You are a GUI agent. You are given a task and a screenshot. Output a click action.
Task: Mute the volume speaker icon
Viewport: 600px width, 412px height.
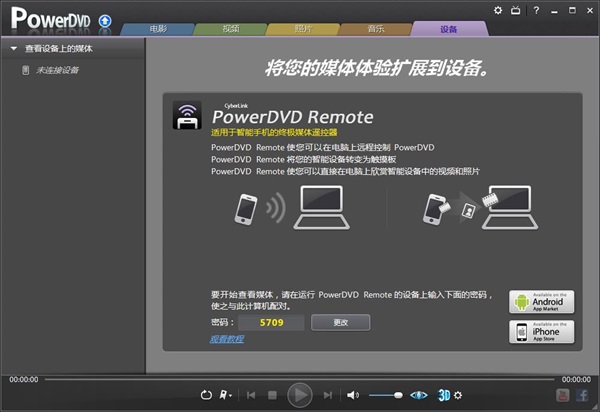click(x=353, y=395)
